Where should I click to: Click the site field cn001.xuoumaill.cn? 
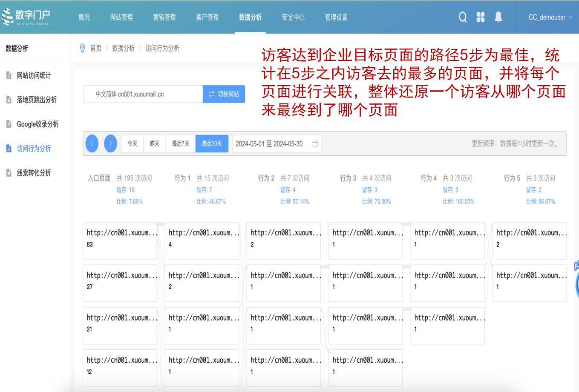[143, 94]
